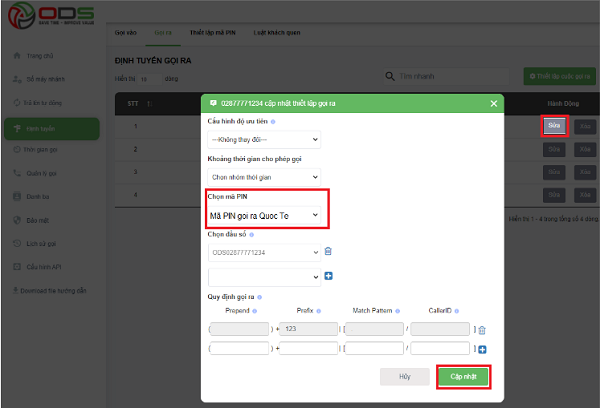Switch to the Thiết lập mã PIN tab

tap(213, 33)
